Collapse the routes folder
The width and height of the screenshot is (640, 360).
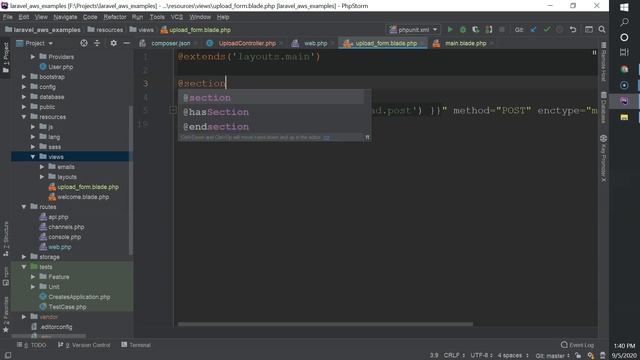[x=24, y=207]
